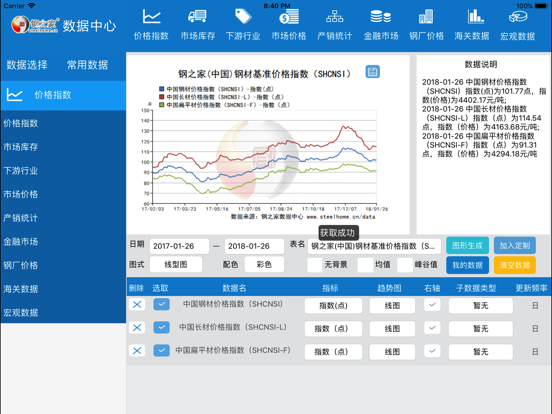Open 子数据类型 暂无 for SHCNSI-F row
The height and width of the screenshot is (414, 552).
(x=481, y=352)
